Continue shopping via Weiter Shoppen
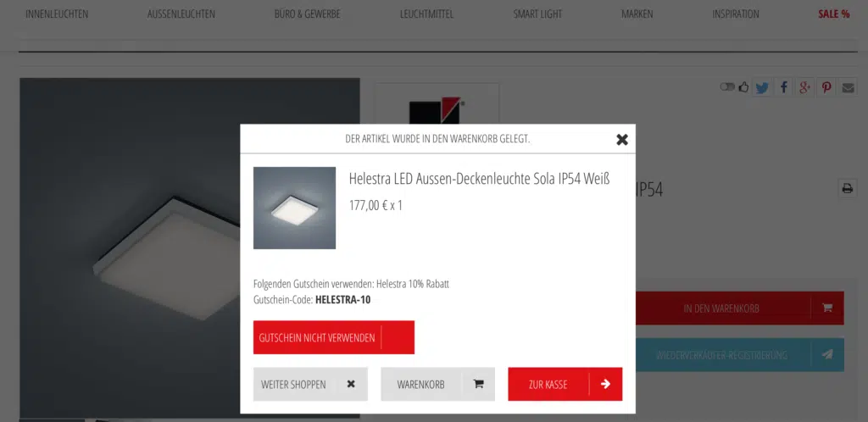Screen dimensions: 868x422 pos(310,384)
